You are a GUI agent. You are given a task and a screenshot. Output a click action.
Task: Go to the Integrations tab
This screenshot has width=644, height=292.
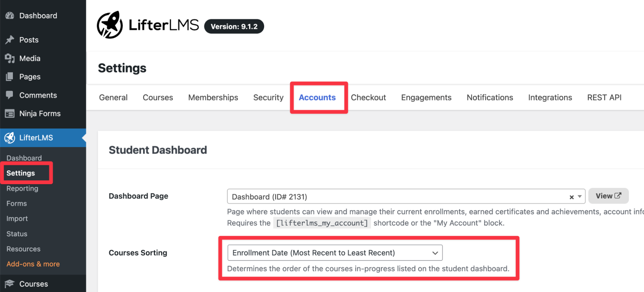tap(550, 98)
